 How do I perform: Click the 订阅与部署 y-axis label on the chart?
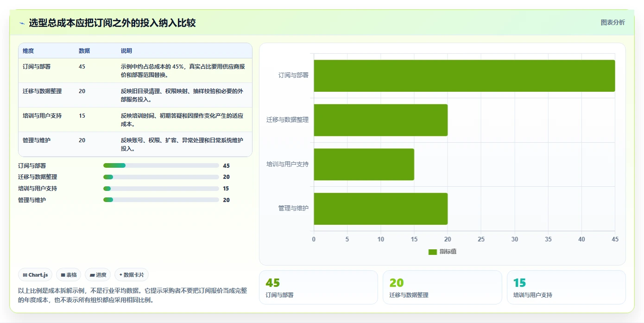293,75
